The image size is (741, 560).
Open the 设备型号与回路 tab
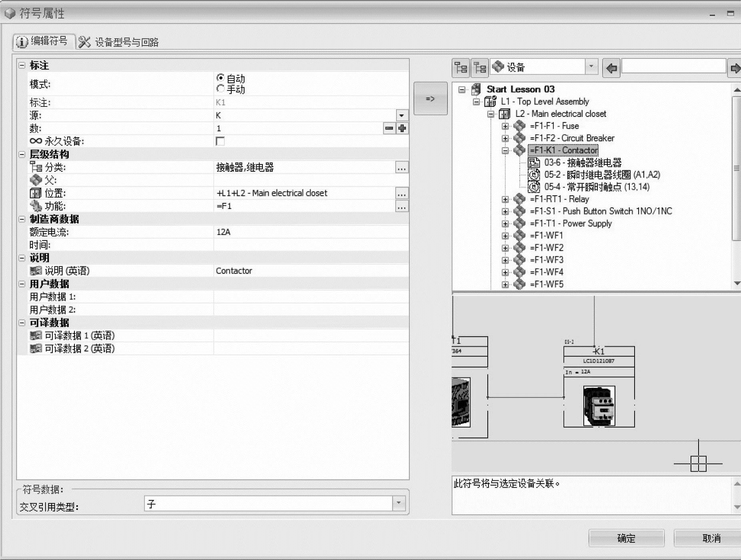click(119, 42)
